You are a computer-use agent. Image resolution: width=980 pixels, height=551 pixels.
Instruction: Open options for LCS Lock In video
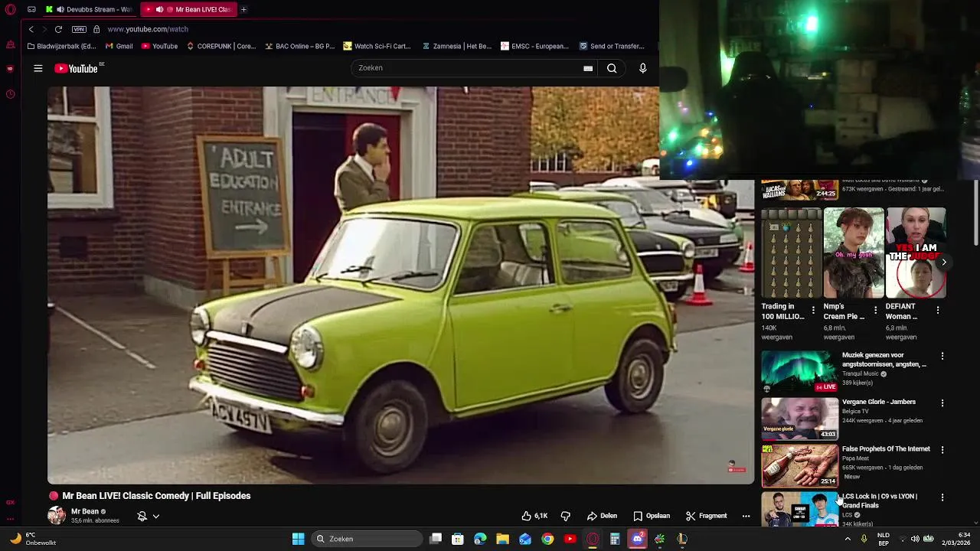click(942, 497)
